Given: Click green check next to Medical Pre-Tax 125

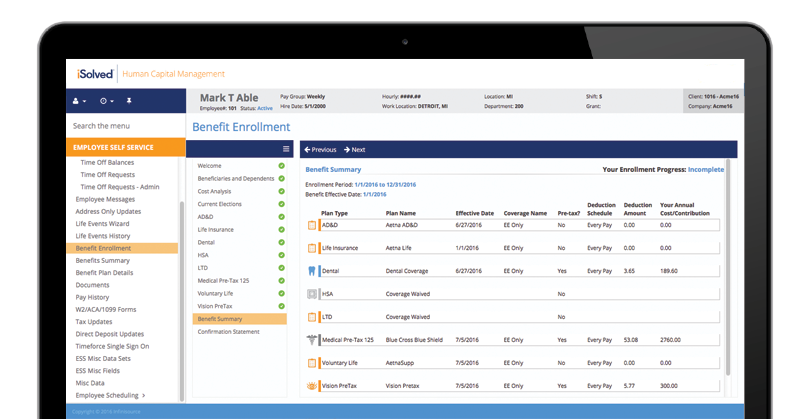Looking at the screenshot, I should point(281,281).
